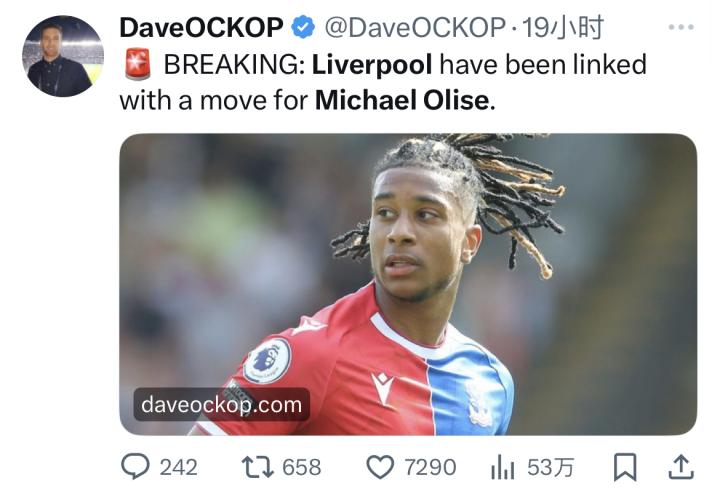Click the blue verified badge
720x497 pixels.
(303, 27)
